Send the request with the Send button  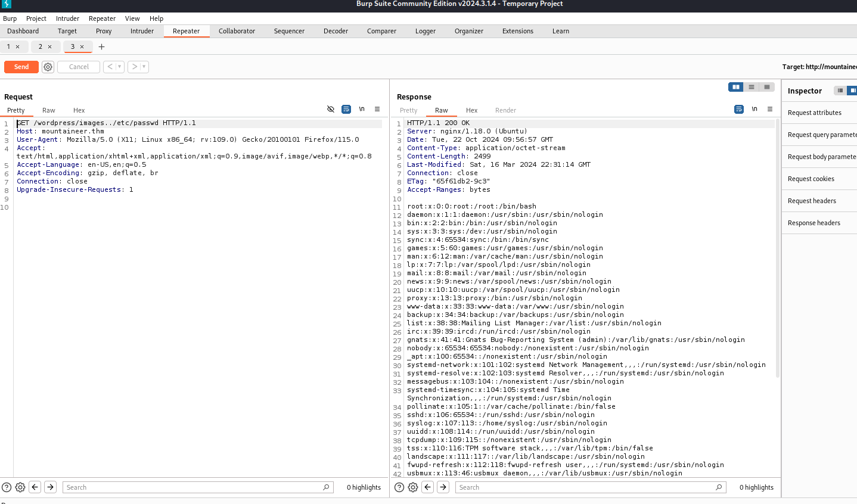pyautogui.click(x=21, y=67)
